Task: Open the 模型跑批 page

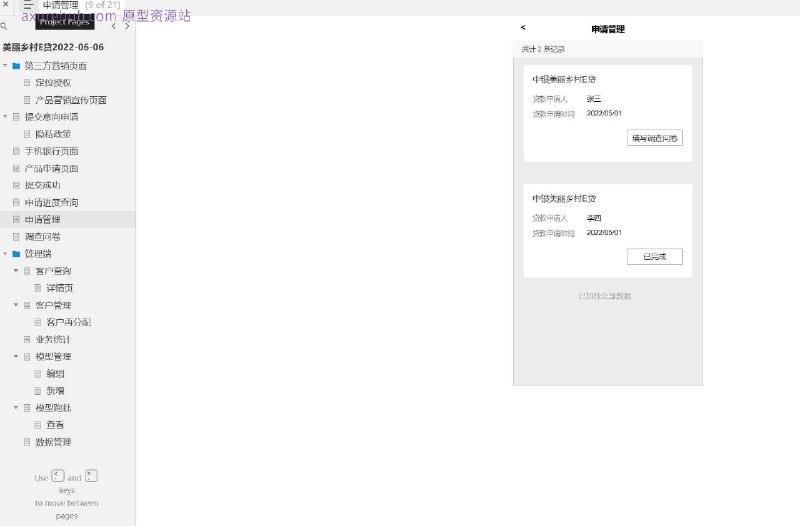Action: [54, 408]
